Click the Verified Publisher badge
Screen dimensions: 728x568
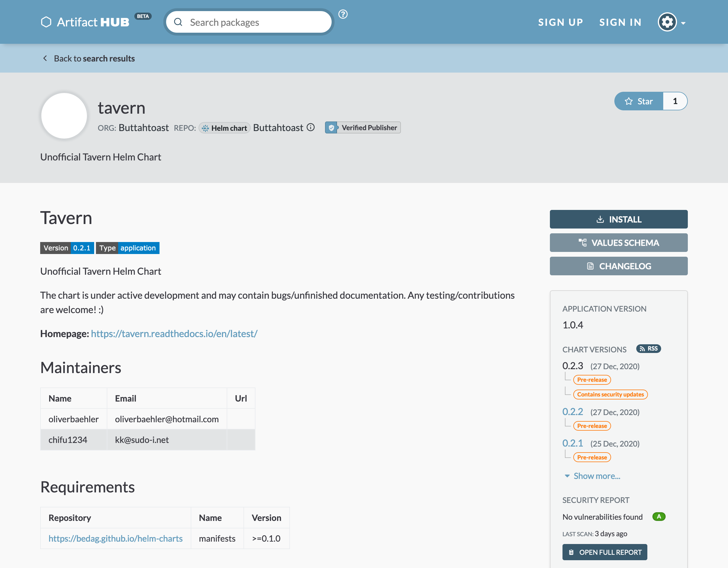363,128
